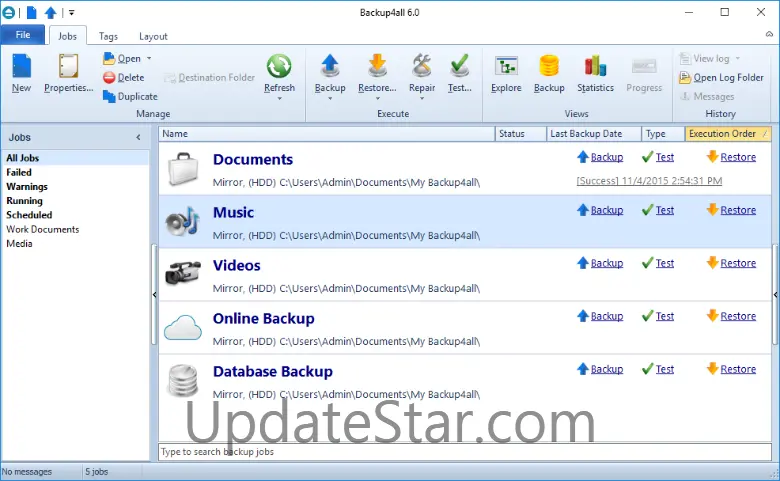
Task: Select the Documents briefcase icon
Action: click(183, 169)
